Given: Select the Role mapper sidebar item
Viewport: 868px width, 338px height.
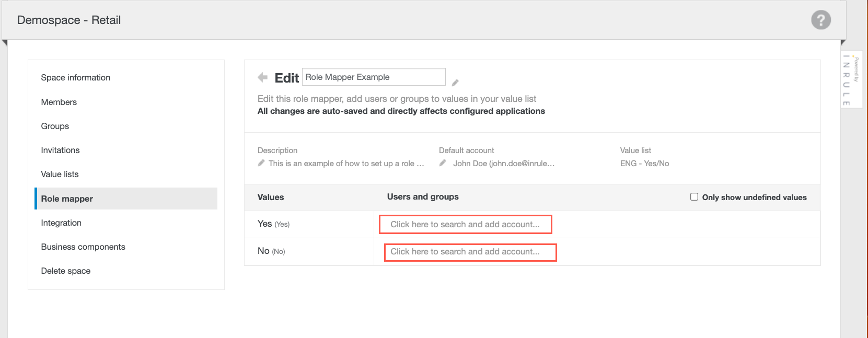Looking at the screenshot, I should point(67,199).
